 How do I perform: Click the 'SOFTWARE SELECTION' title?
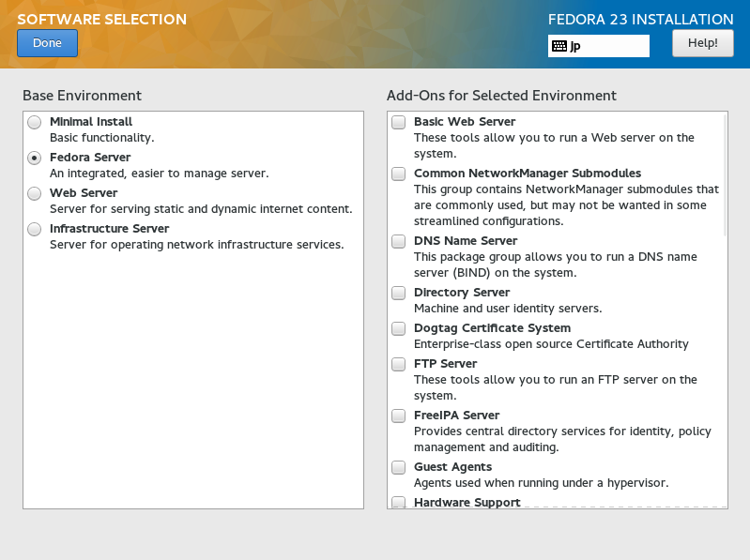[x=102, y=19]
